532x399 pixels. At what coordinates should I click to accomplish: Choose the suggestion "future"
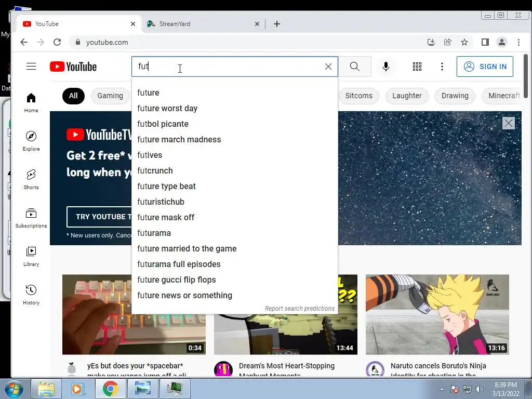(235, 92)
